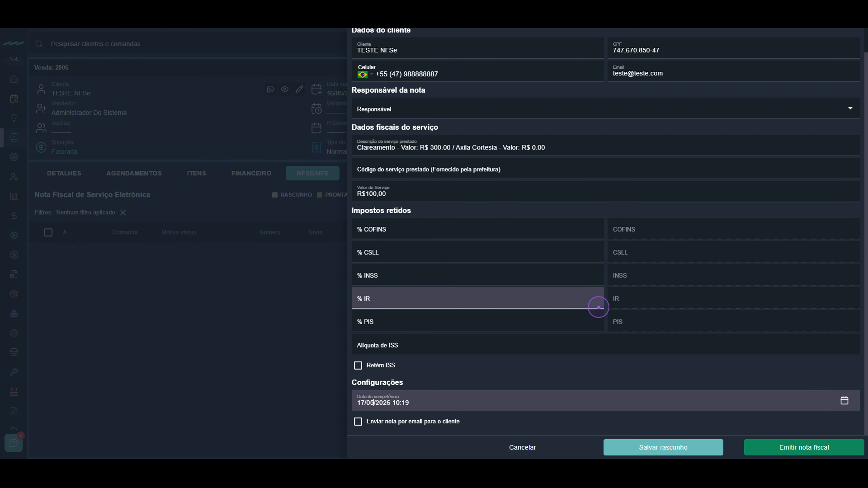Focus the COFINS value field

click(734, 229)
